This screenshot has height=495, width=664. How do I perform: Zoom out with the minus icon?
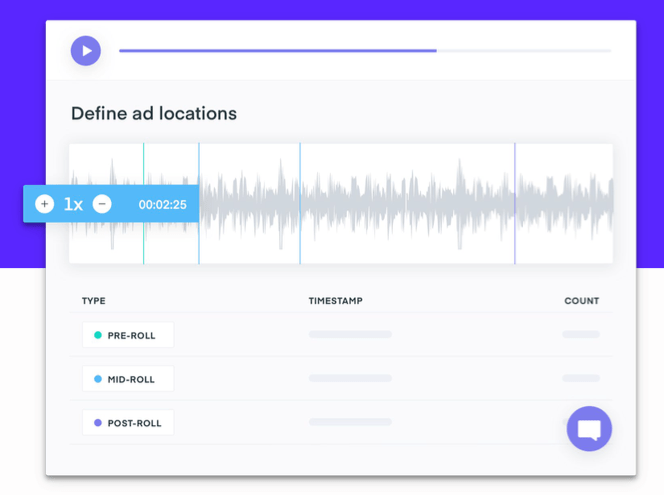click(x=102, y=204)
